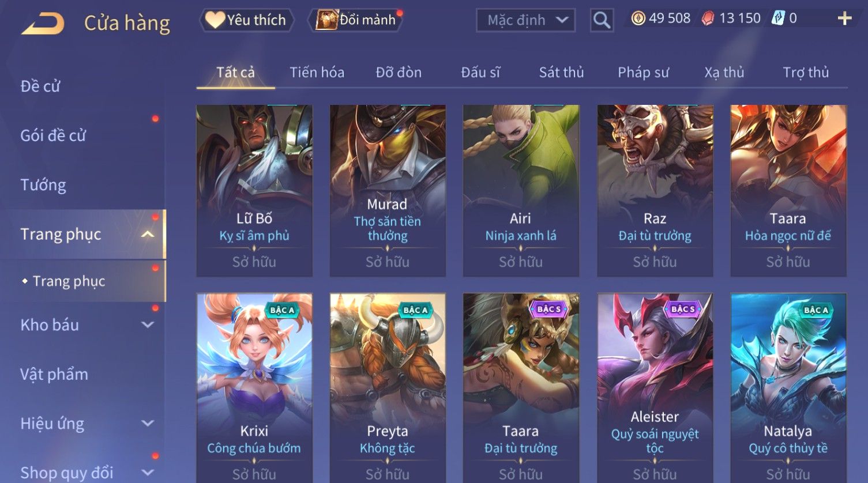This screenshot has height=483, width=868.
Task: Click the red gem currency icon
Action: [708, 18]
